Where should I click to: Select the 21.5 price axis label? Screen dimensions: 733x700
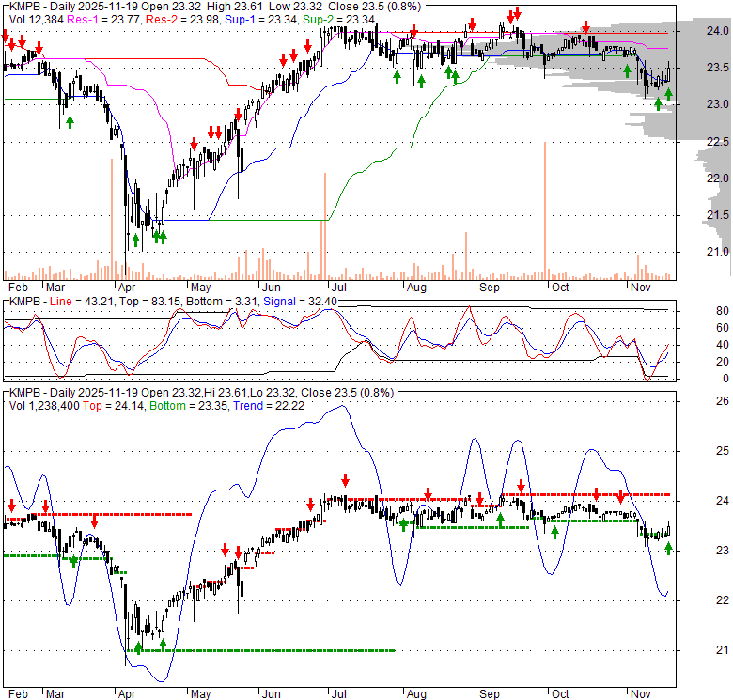[717, 215]
